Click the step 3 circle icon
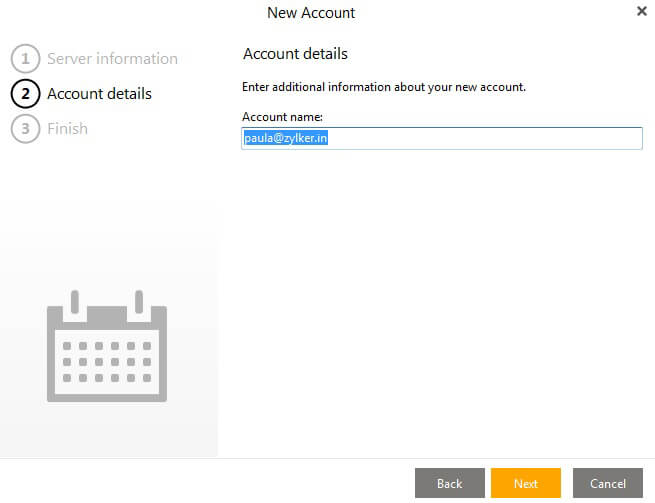 pos(25,129)
